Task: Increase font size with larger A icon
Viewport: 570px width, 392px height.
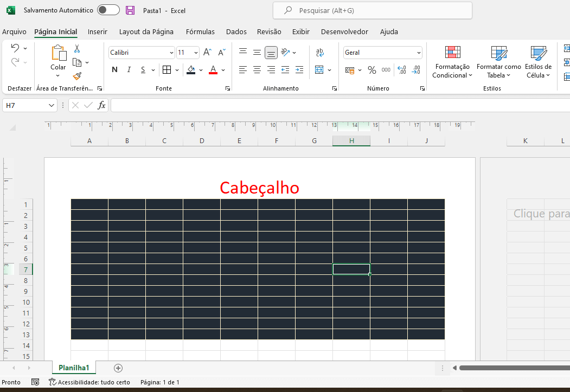Action: point(207,52)
